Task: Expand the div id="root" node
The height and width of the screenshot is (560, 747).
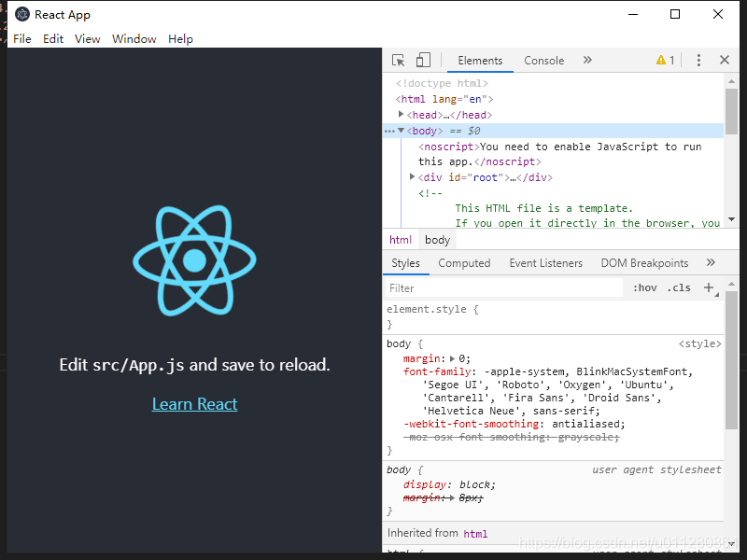Action: click(x=413, y=176)
